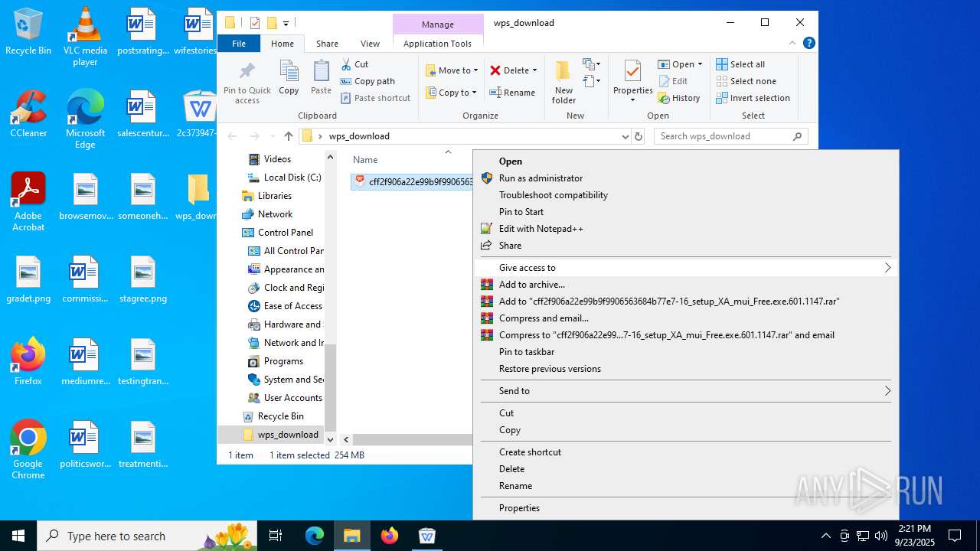The height and width of the screenshot is (551, 980).
Task: Switch to the View ribbon tab
Action: click(370, 44)
